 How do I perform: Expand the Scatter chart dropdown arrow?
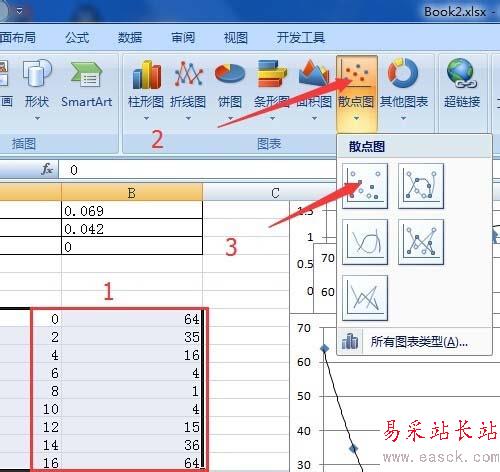pyautogui.click(x=356, y=118)
